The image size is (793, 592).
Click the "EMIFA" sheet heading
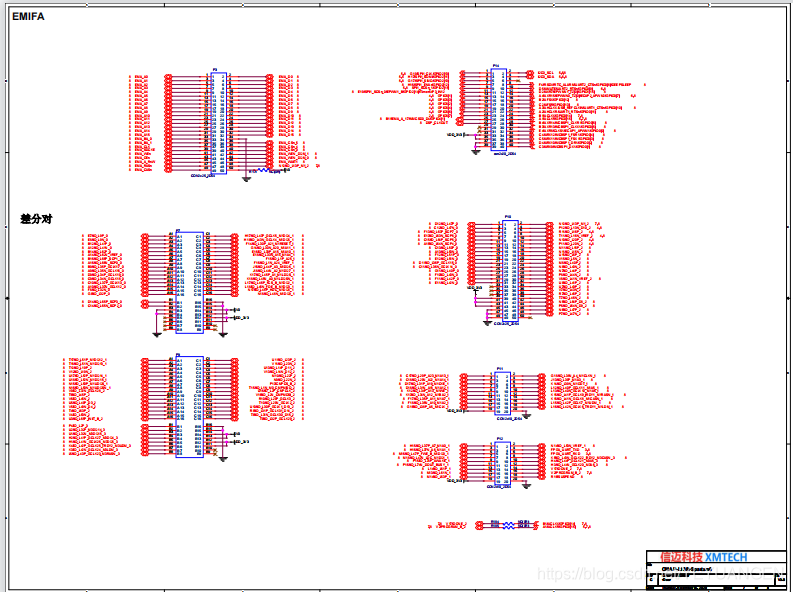28,16
